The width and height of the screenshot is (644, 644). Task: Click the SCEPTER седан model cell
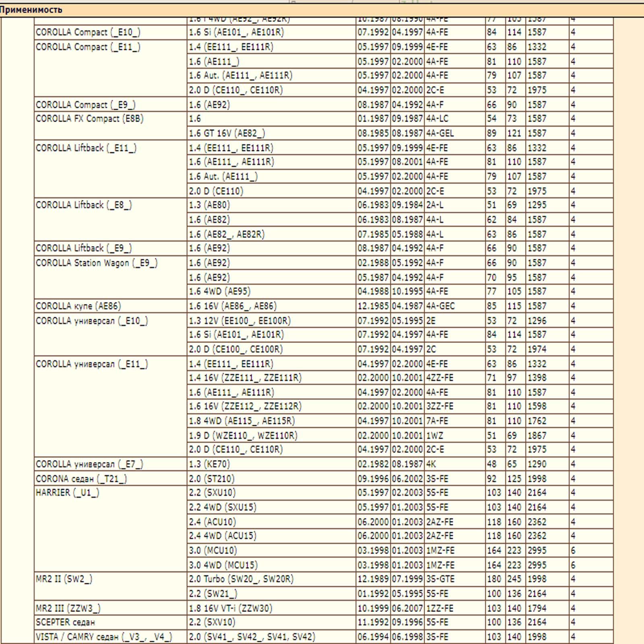point(65,622)
